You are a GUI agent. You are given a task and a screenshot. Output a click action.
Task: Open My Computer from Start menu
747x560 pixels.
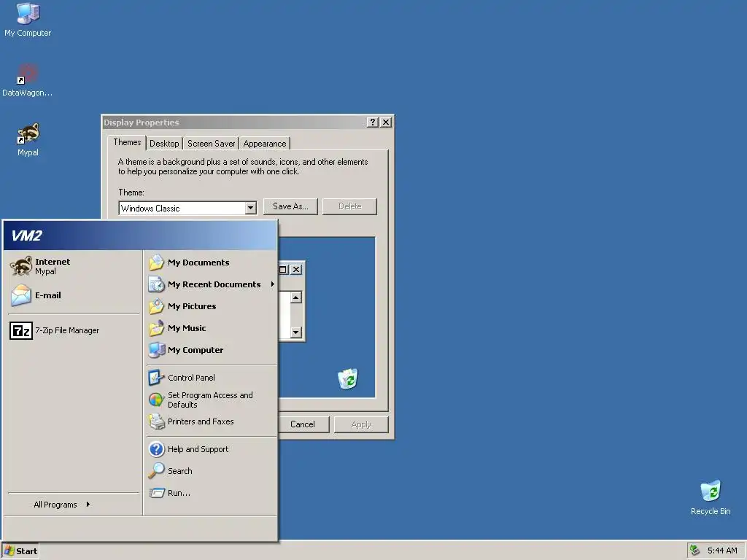[x=212, y=350]
